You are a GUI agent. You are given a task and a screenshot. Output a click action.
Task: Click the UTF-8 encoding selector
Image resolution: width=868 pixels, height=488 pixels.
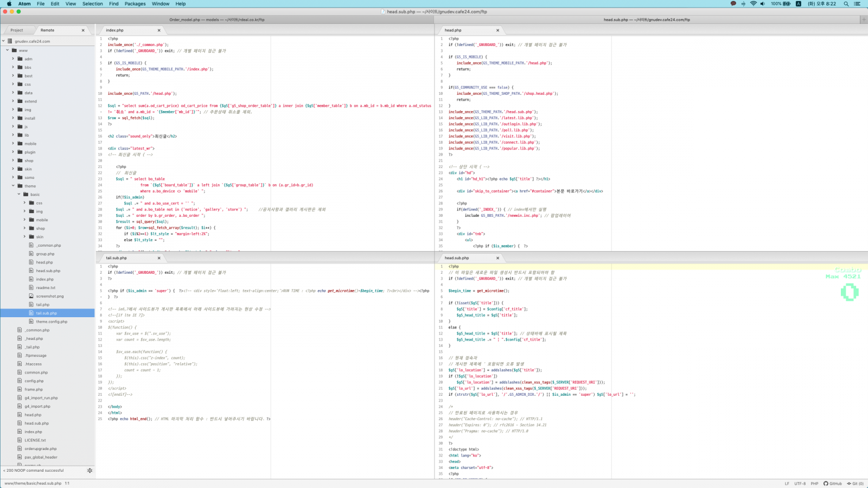click(x=800, y=484)
